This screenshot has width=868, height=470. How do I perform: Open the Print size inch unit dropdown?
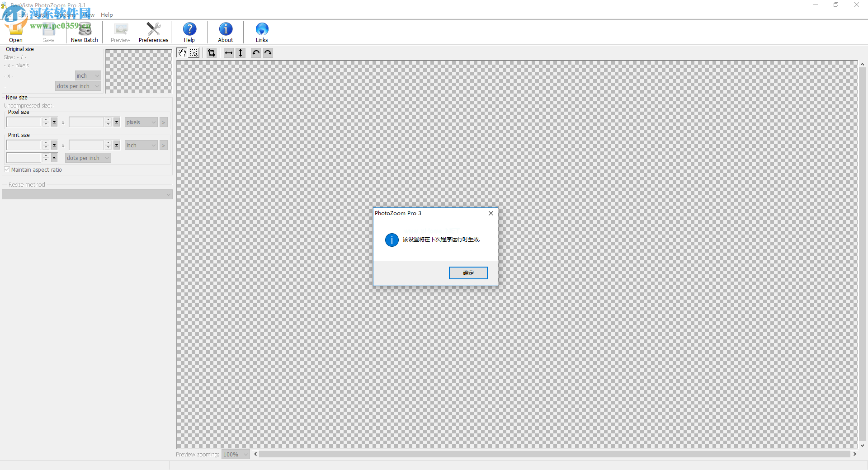tap(141, 145)
